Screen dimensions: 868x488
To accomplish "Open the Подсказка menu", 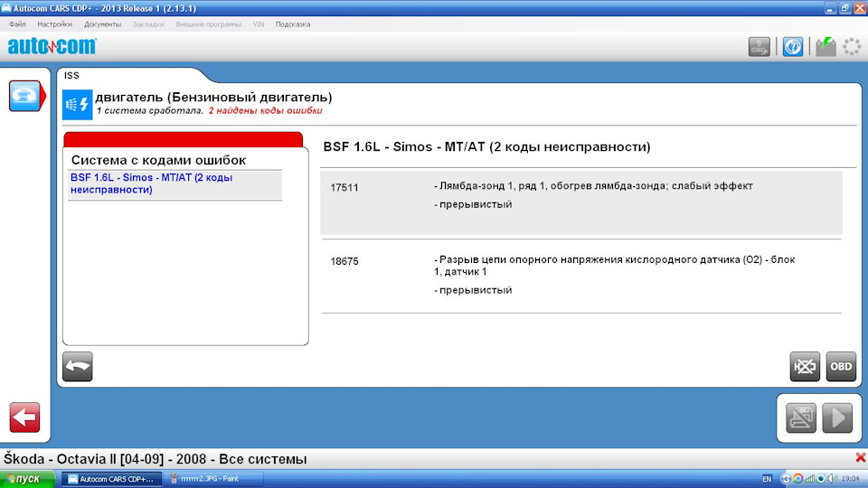I will point(293,24).
